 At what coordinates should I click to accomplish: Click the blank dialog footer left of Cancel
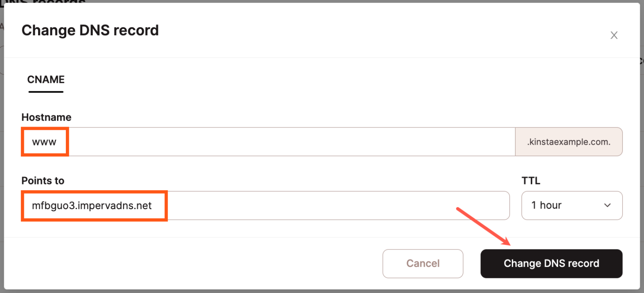point(189,264)
